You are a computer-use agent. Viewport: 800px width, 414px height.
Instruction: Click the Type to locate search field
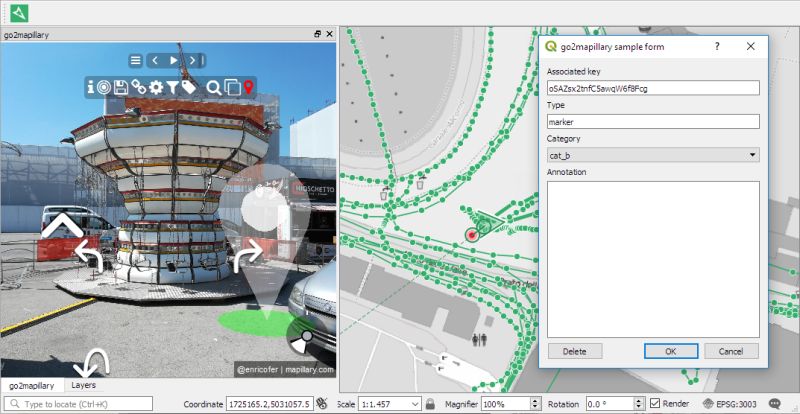[x=78, y=404]
